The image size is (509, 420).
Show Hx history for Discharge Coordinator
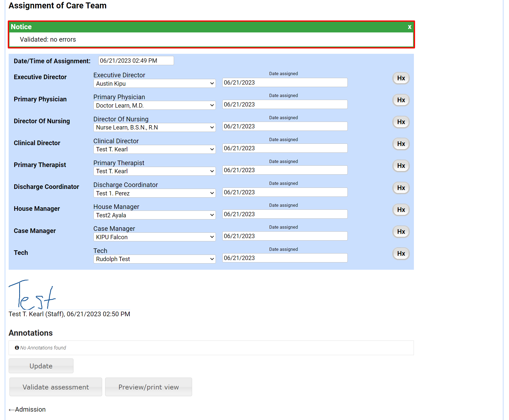pyautogui.click(x=401, y=188)
